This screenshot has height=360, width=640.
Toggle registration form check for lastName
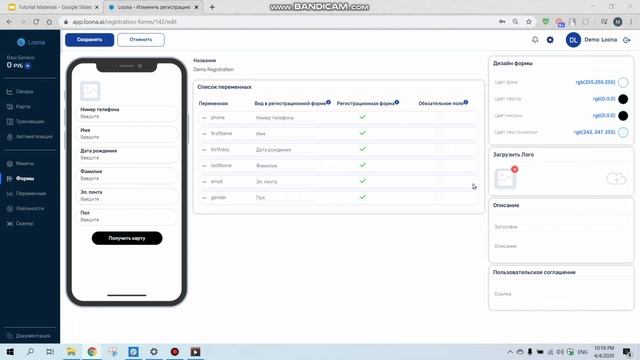click(x=362, y=165)
